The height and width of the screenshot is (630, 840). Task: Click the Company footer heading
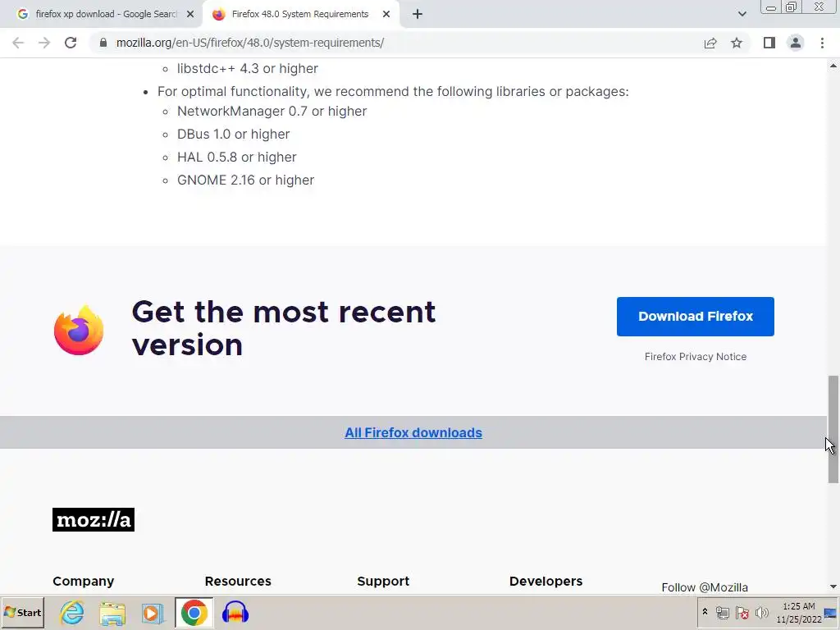tap(83, 582)
